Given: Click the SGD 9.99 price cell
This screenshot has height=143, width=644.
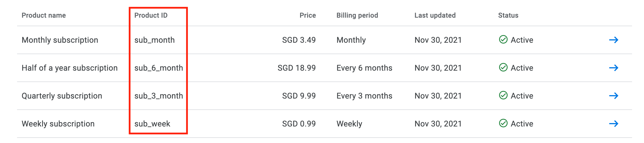Looking at the screenshot, I should (x=299, y=96).
